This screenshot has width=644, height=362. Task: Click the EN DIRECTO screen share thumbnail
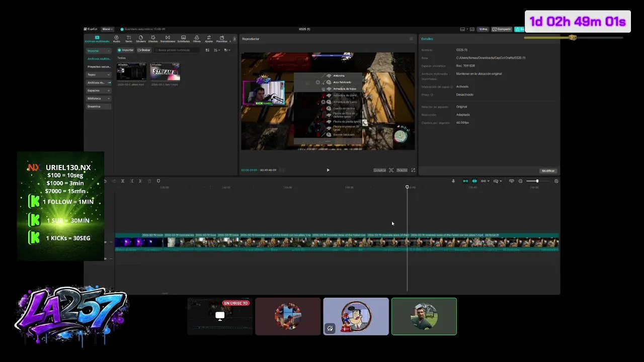(220, 316)
